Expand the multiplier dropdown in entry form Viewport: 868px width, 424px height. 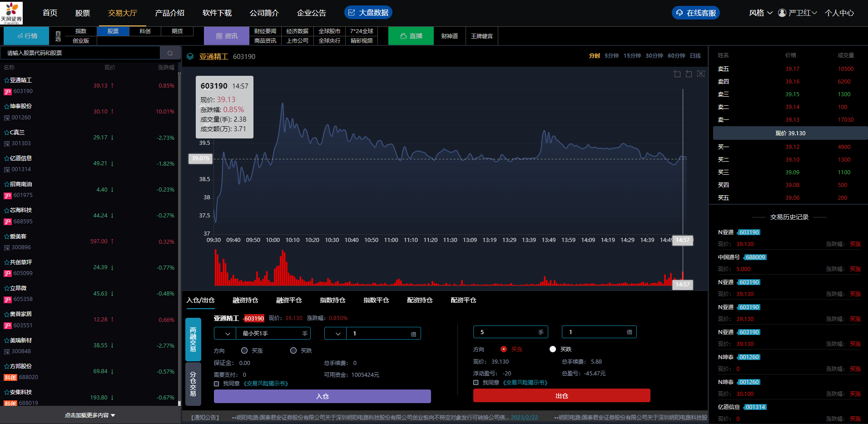[x=336, y=334]
